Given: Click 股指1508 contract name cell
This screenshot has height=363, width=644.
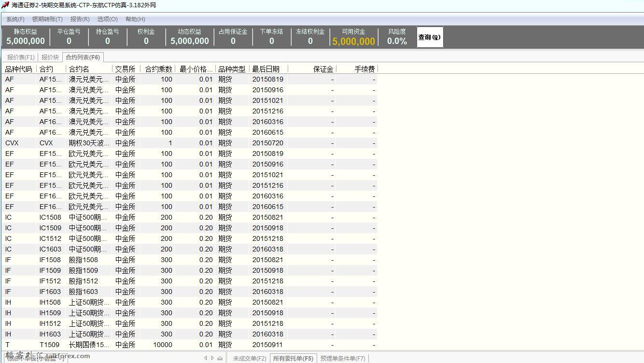Looking at the screenshot, I should 84,260.
